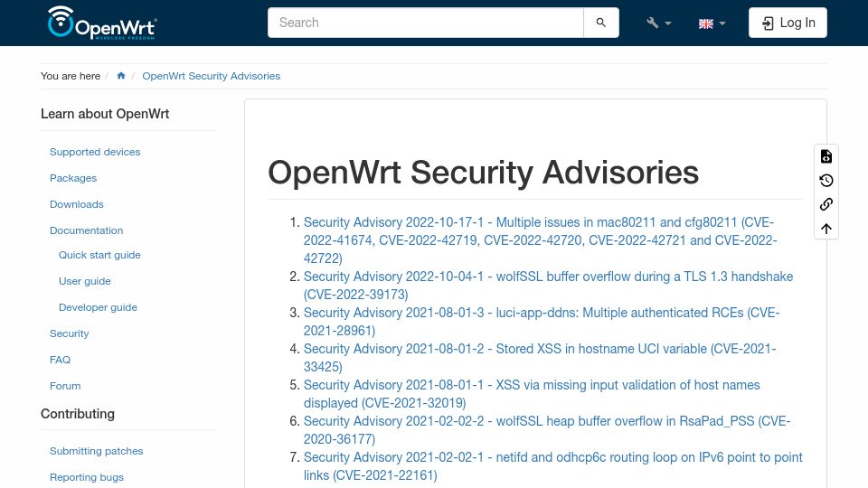The image size is (868, 488).
Task: Open the OpenWrt Security Advisories breadcrumb link
Action: [x=211, y=76]
